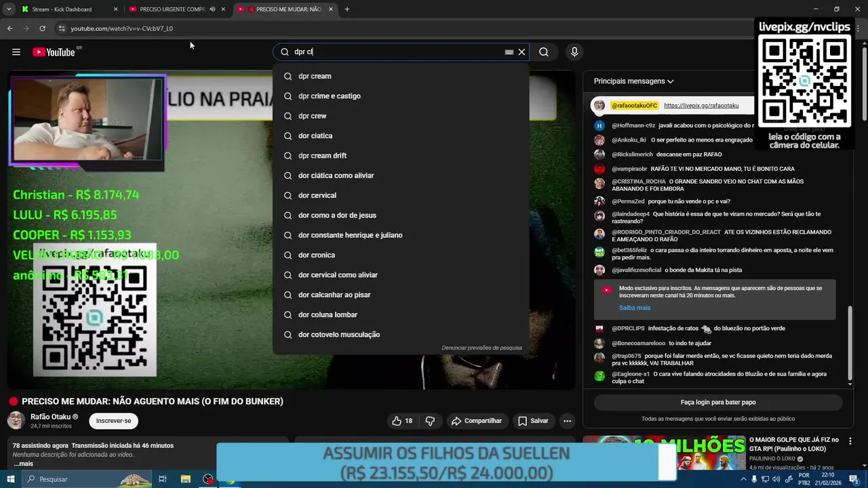This screenshot has width=868, height=488.
Task: Open the taskbar volume control
Action: click(x=776, y=479)
